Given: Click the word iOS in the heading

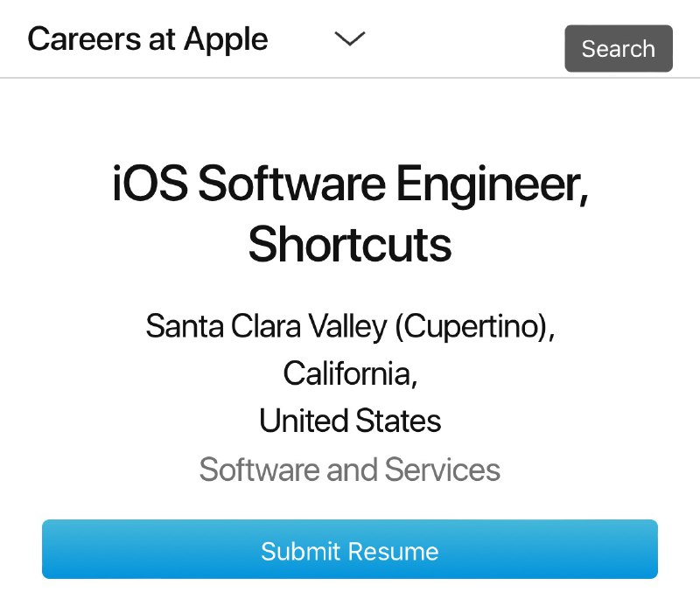Looking at the screenshot, I should pyautogui.click(x=150, y=185).
